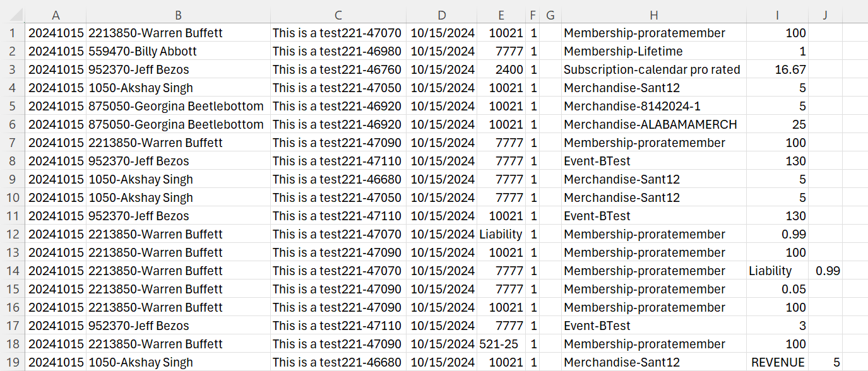Image resolution: width=868 pixels, height=371 pixels.
Task: Click the 0.99 value in column J
Action: (x=827, y=271)
